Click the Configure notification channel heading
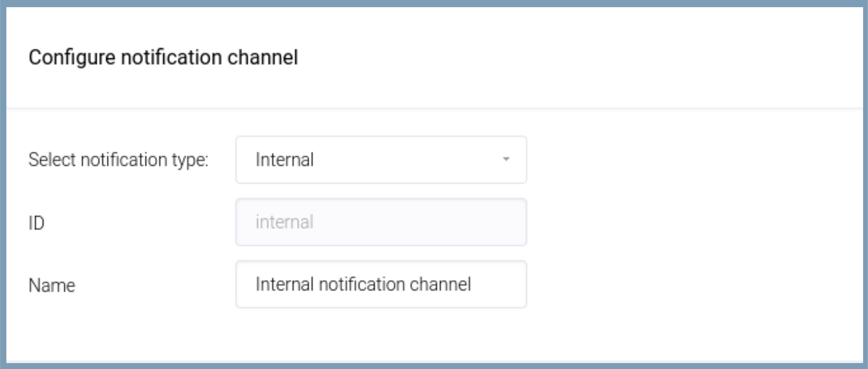 [163, 57]
